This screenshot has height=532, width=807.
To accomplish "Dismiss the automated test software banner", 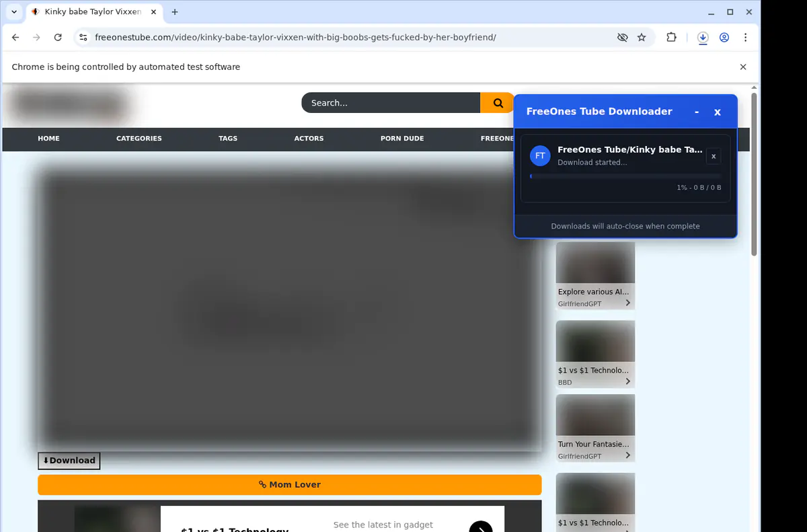I will point(743,67).
